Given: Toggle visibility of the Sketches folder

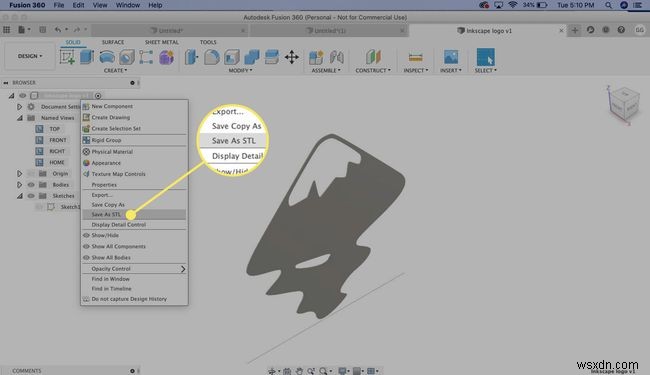Looking at the screenshot, I should coord(31,196).
